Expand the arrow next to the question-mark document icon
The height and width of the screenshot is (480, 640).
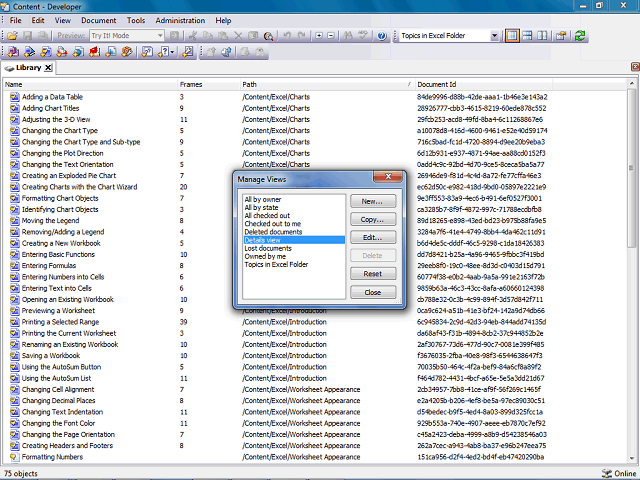tap(172, 52)
